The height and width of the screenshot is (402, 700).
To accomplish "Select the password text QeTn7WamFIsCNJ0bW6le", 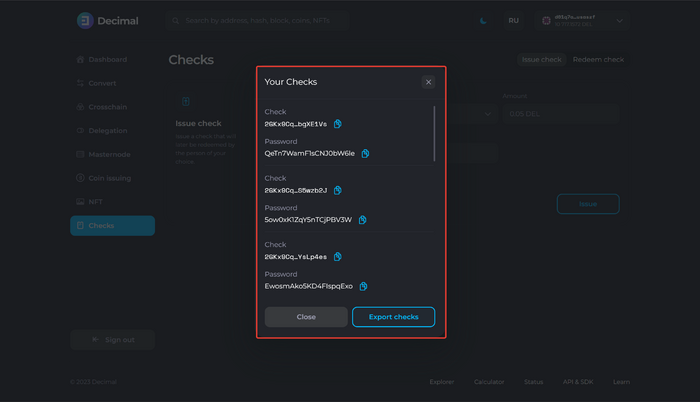I will (309, 153).
